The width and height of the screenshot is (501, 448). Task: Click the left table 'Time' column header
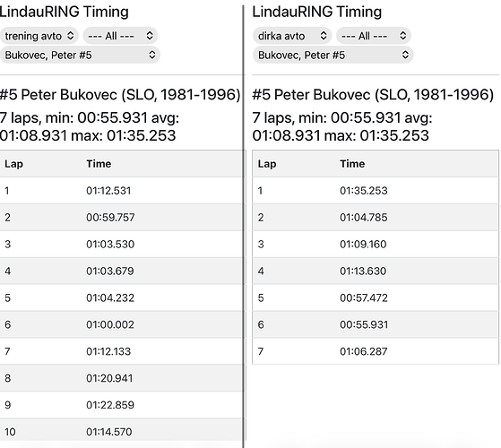coord(99,164)
